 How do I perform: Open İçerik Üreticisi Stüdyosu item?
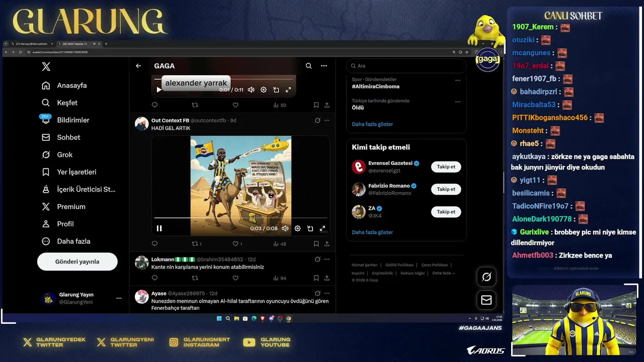click(78, 189)
